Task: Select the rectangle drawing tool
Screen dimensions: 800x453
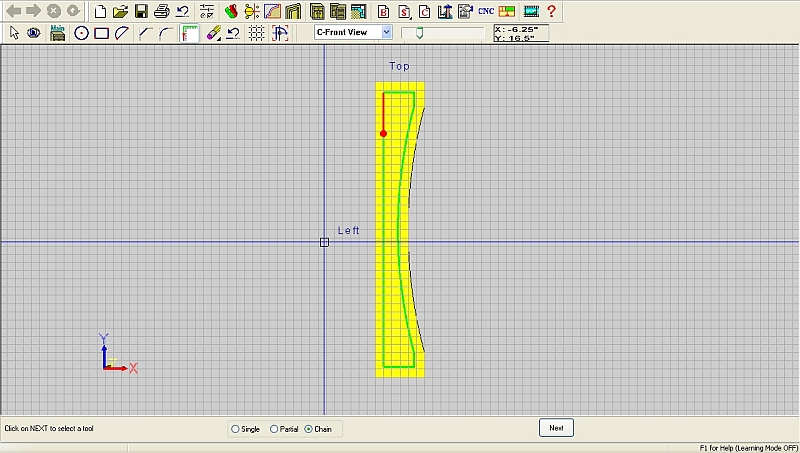Action: pos(101,33)
